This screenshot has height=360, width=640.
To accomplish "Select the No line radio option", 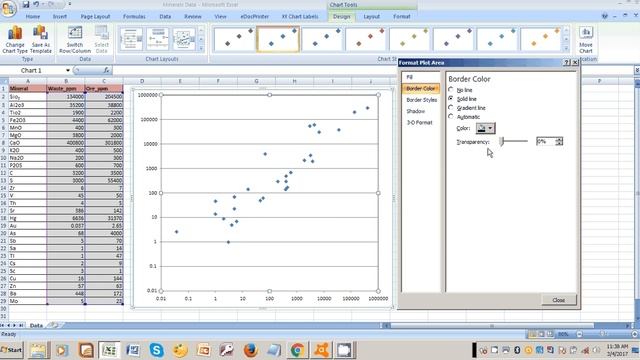I will [x=451, y=89].
